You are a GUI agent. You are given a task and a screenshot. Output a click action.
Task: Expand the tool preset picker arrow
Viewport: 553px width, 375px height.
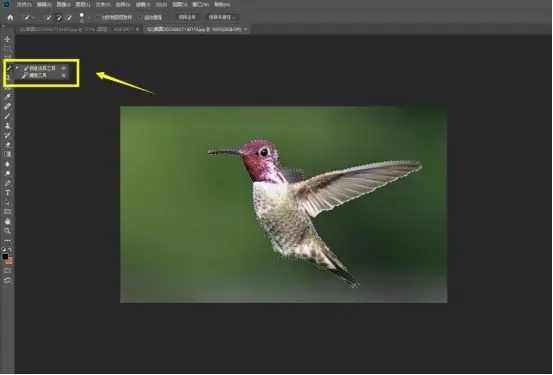[34, 17]
